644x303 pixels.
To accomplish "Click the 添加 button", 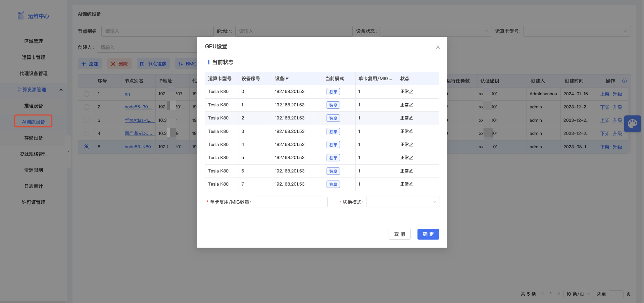I will coord(90,64).
